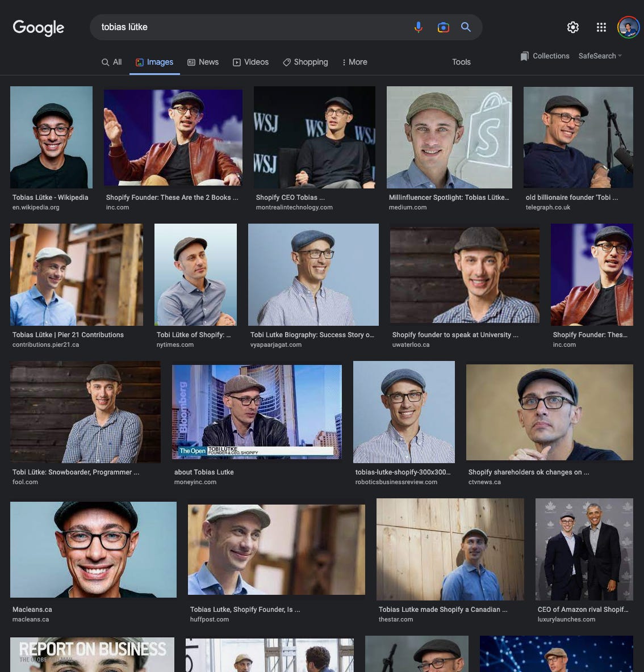Click the fool.com source link
Image resolution: width=644 pixels, height=672 pixels.
coord(26,482)
